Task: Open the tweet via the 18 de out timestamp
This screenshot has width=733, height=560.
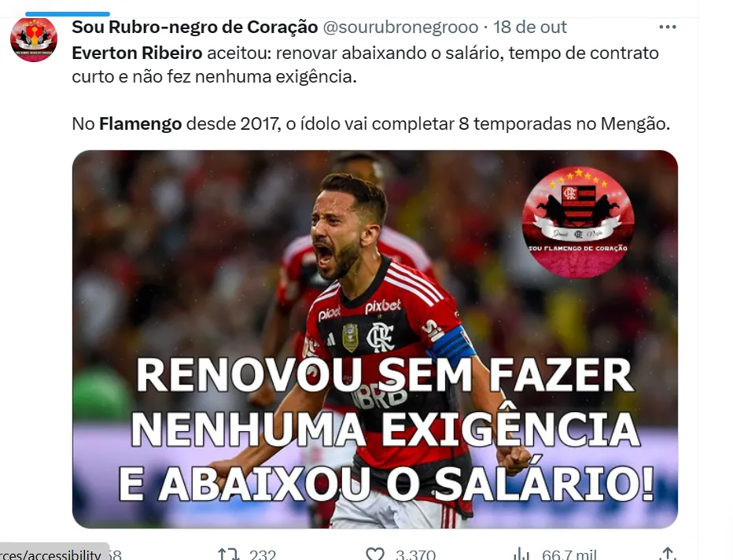Action: [x=529, y=27]
